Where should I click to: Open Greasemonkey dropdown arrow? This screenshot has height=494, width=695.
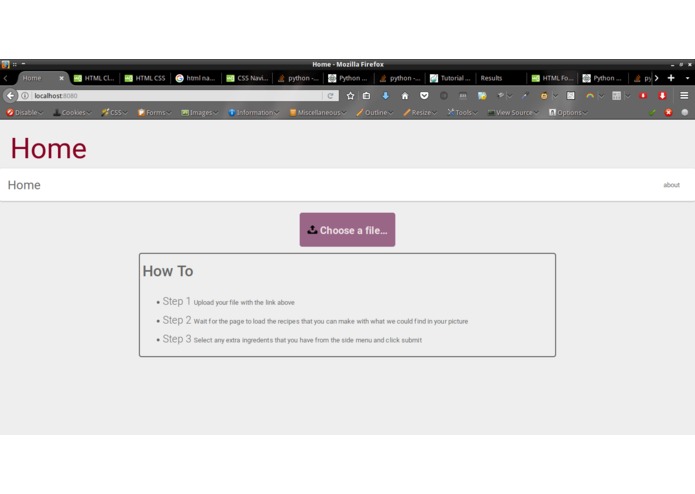click(555, 96)
